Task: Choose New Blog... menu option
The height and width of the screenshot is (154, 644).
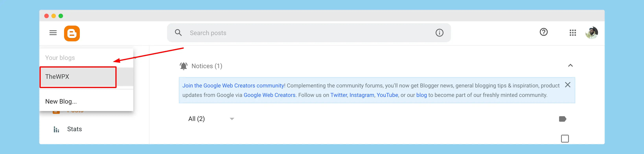Action: [x=61, y=102]
